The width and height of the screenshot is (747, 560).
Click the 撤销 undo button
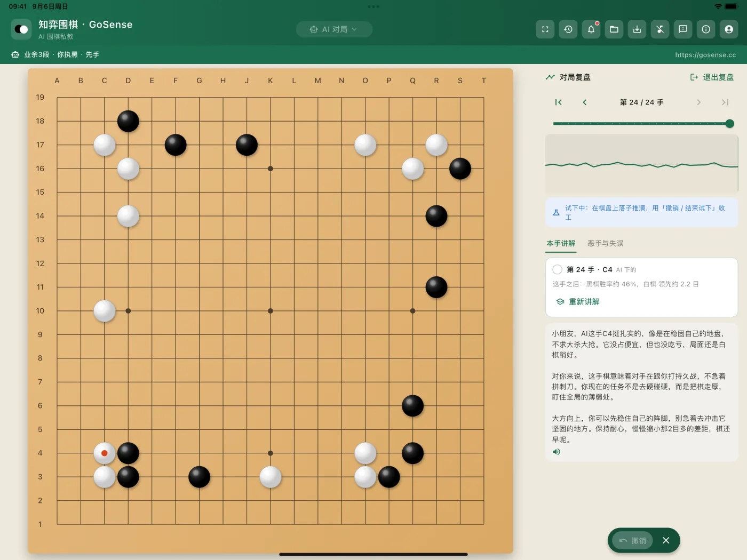[633, 541]
